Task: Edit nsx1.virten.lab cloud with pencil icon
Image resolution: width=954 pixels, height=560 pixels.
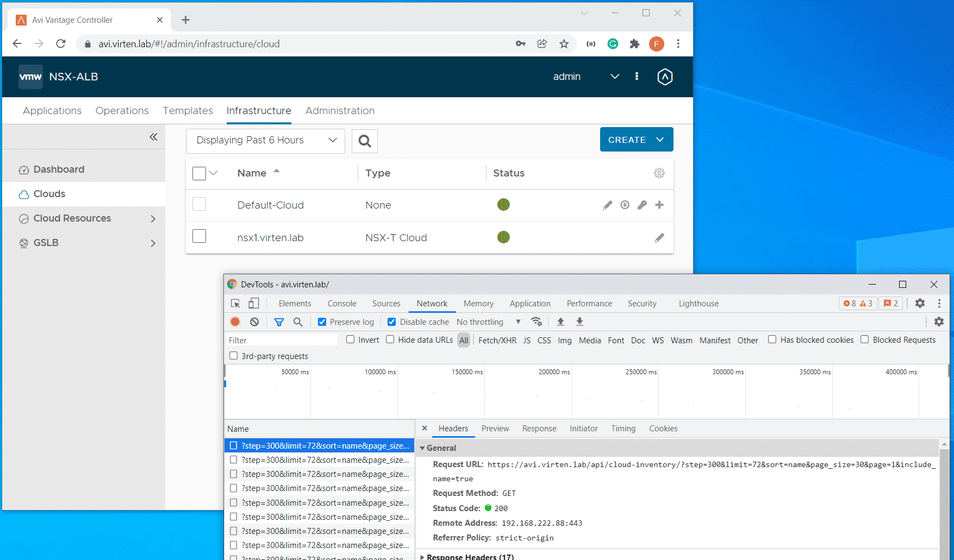Action: pos(659,237)
